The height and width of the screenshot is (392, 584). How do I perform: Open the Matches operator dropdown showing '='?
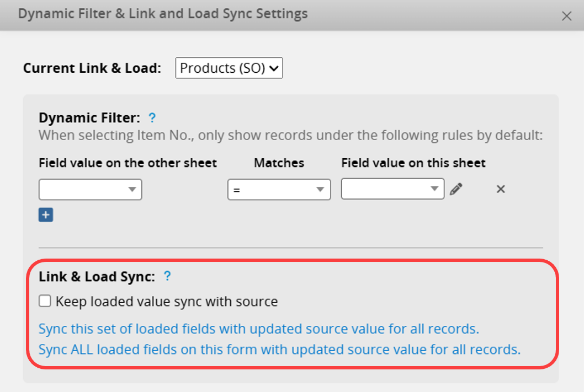click(279, 189)
